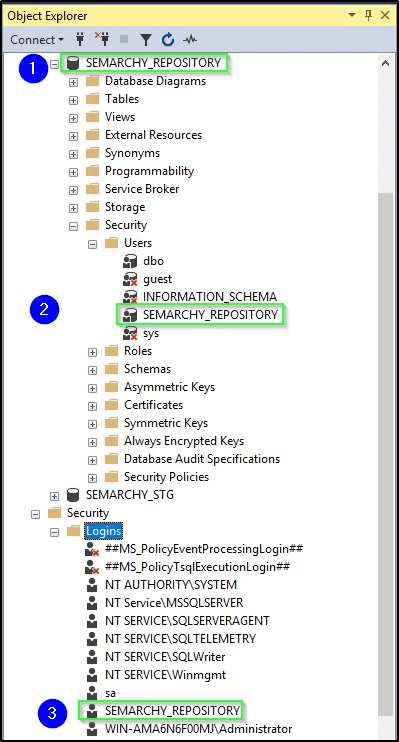Click the Disconnect plug icon with red X
The image size is (399, 742).
pyautogui.click(x=102, y=40)
